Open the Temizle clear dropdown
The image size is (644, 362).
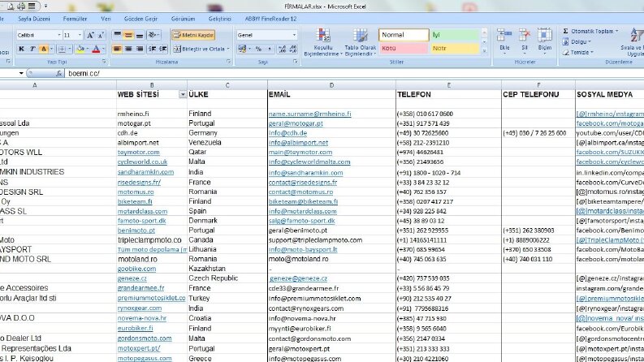click(x=578, y=53)
